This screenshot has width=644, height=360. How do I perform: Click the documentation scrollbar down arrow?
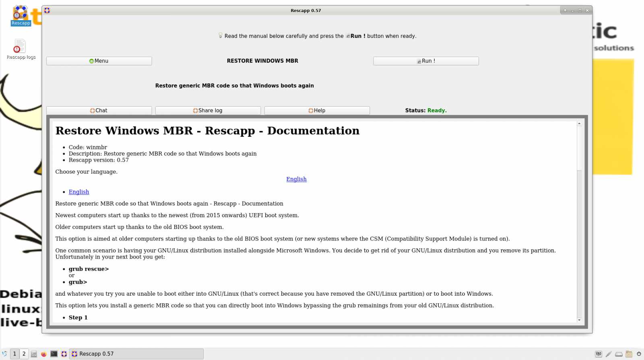[579, 320]
